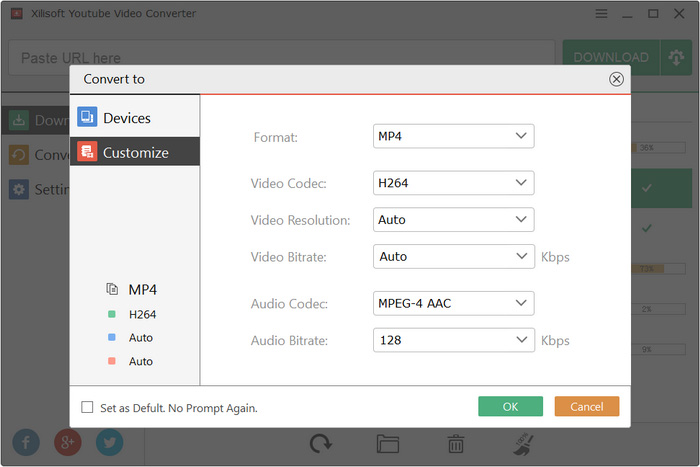Click the 73% progress bar
Viewport: 700px width, 467px height.
click(658, 268)
